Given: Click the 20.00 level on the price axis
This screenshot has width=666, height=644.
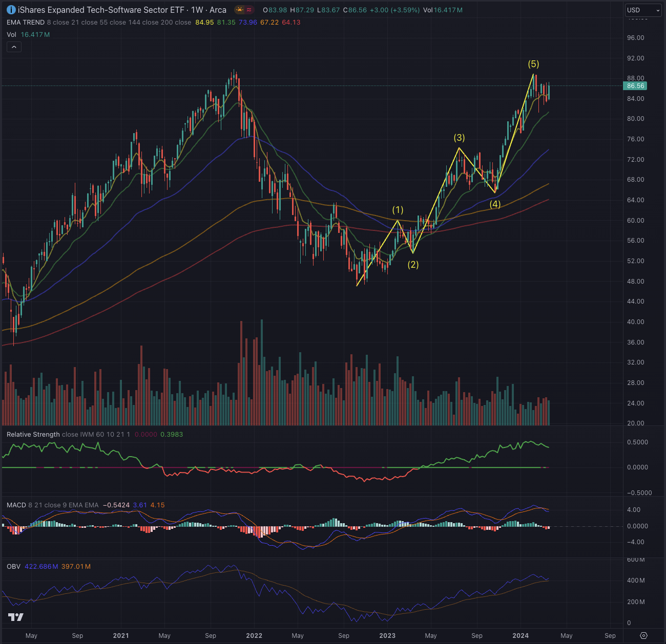Looking at the screenshot, I should [636, 423].
